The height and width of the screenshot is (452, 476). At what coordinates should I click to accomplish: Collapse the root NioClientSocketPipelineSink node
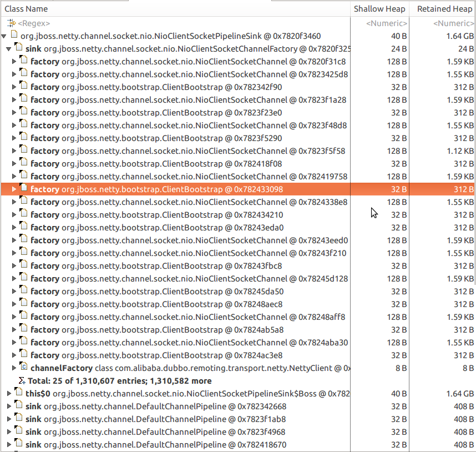pyautogui.click(x=4, y=35)
